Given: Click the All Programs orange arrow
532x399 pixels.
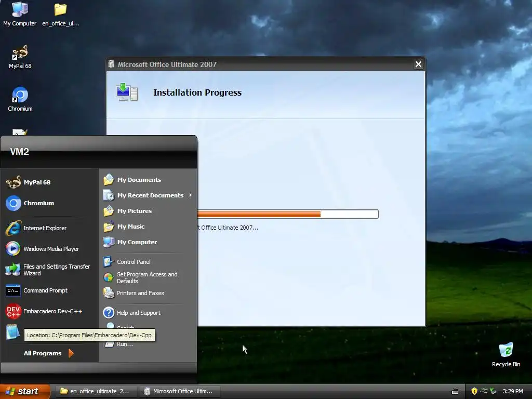Looking at the screenshot, I should tap(71, 353).
